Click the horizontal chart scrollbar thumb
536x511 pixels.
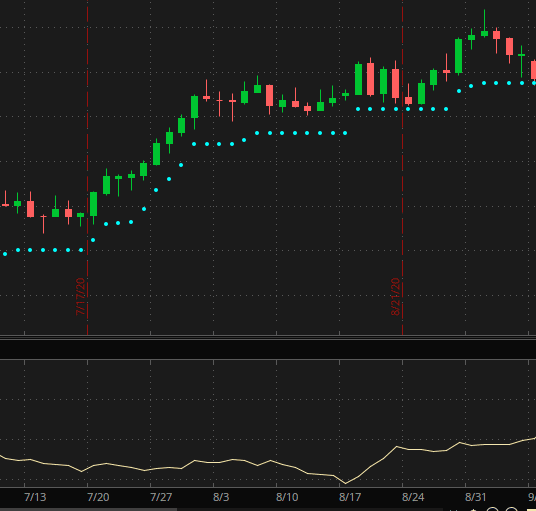click(x=88, y=509)
